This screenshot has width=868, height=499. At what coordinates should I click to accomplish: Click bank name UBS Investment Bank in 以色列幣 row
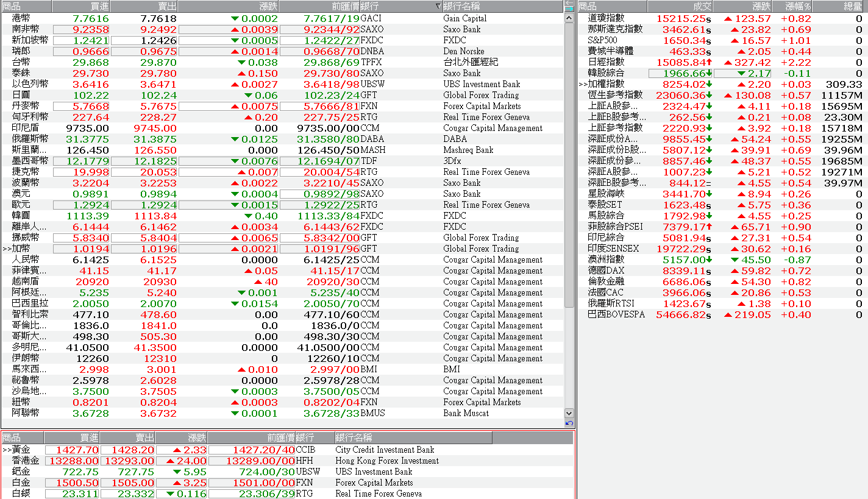click(482, 84)
